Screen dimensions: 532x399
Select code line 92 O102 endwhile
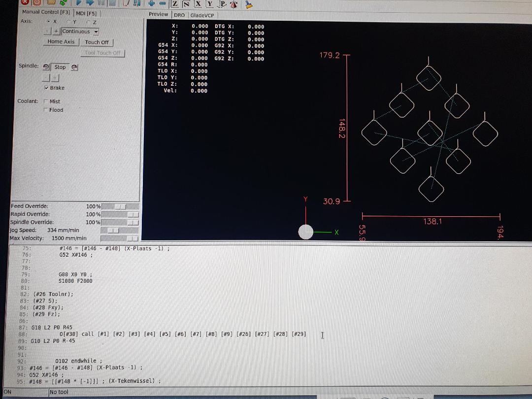click(x=78, y=361)
